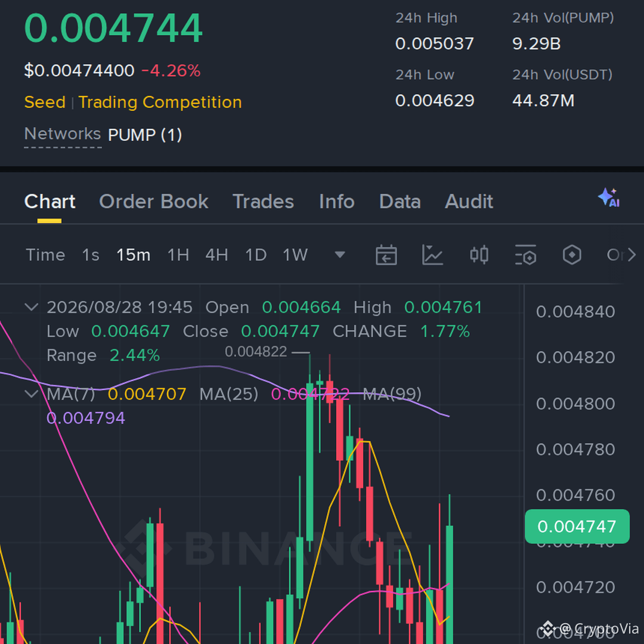Viewport: 644px width, 644px height.
Task: Open the calendar date-jump icon
Action: pyautogui.click(x=386, y=255)
